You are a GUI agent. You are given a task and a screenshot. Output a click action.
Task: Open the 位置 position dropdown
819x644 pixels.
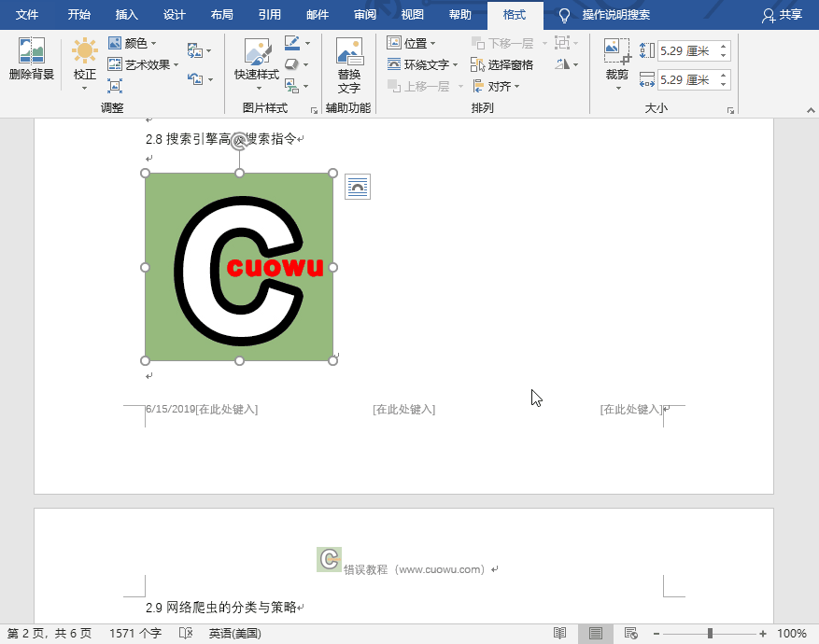tap(411, 43)
